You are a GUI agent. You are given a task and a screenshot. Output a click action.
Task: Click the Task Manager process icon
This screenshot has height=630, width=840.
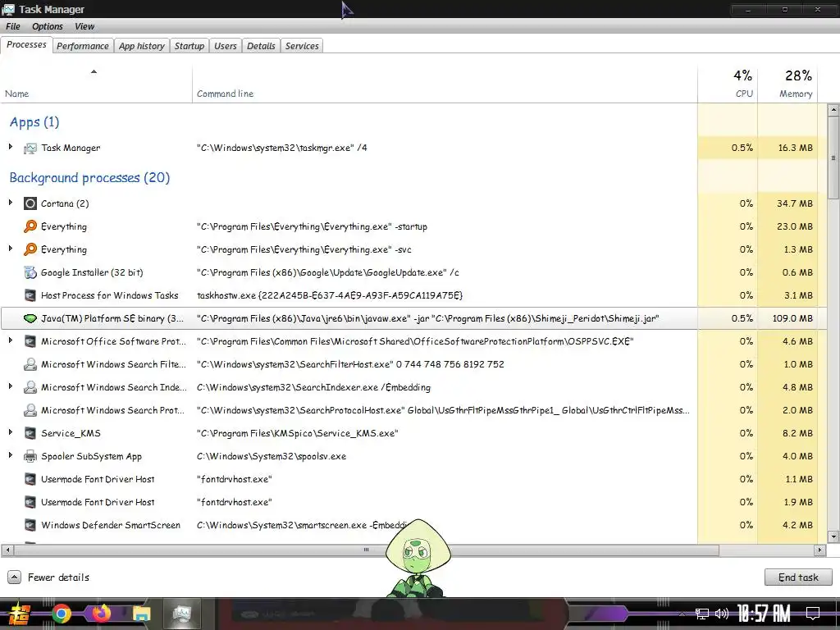point(30,148)
